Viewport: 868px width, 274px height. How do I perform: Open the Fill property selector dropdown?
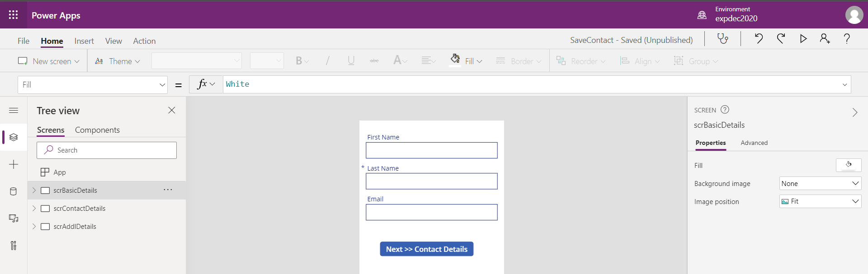click(x=93, y=84)
